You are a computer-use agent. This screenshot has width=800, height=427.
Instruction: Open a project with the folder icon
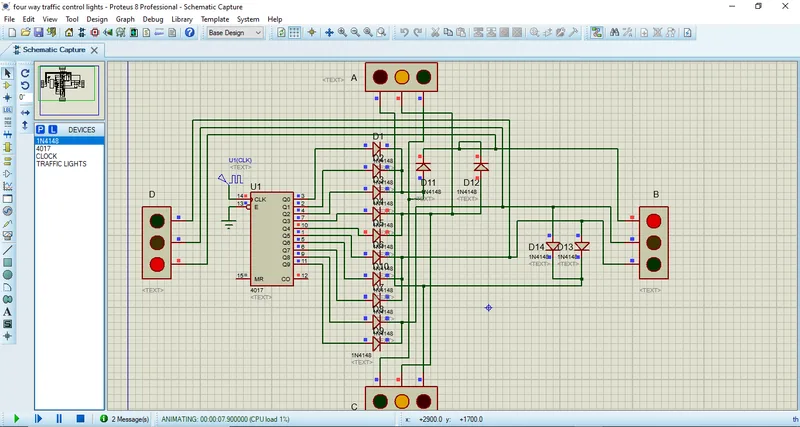tap(26, 33)
